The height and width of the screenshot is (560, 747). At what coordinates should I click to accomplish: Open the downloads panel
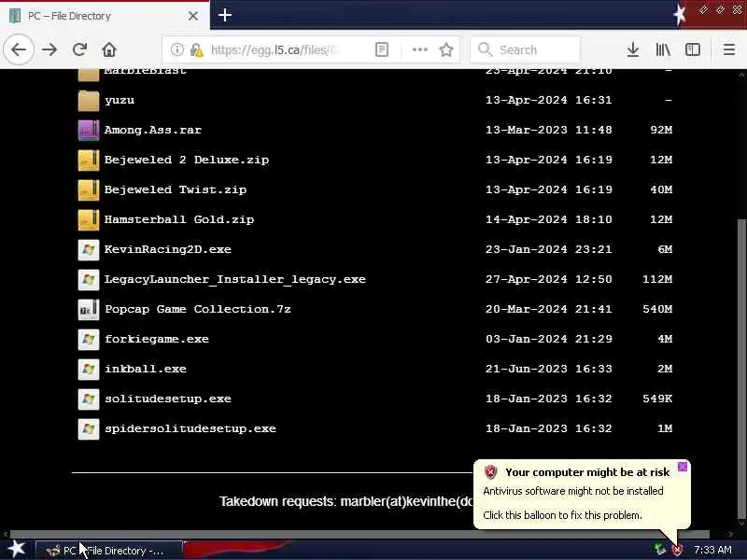(633, 49)
